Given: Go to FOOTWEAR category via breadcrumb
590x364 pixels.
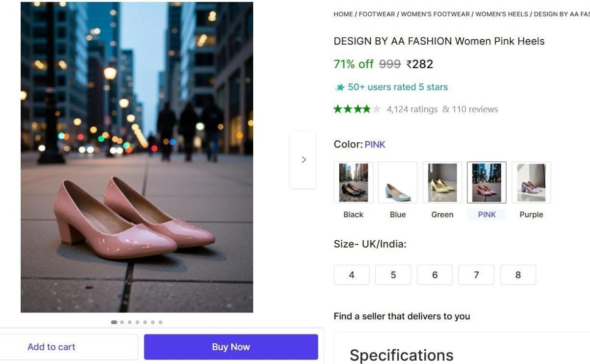Looking at the screenshot, I should click(x=377, y=14).
